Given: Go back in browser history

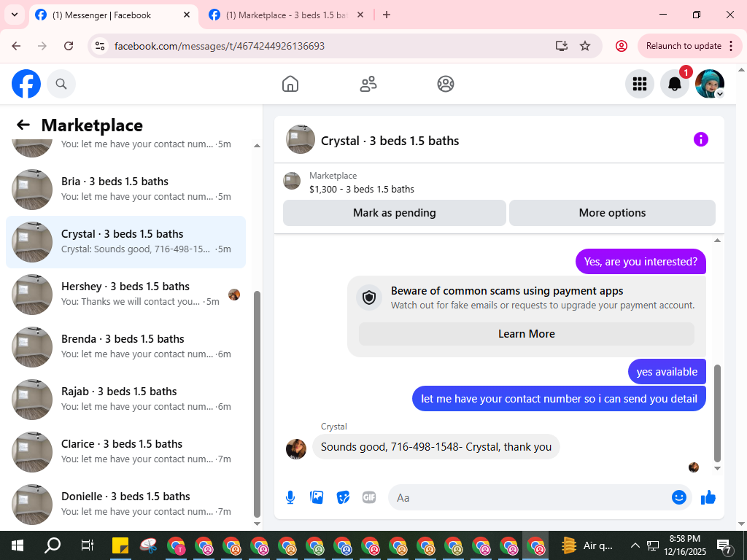Looking at the screenshot, I should coord(16,46).
